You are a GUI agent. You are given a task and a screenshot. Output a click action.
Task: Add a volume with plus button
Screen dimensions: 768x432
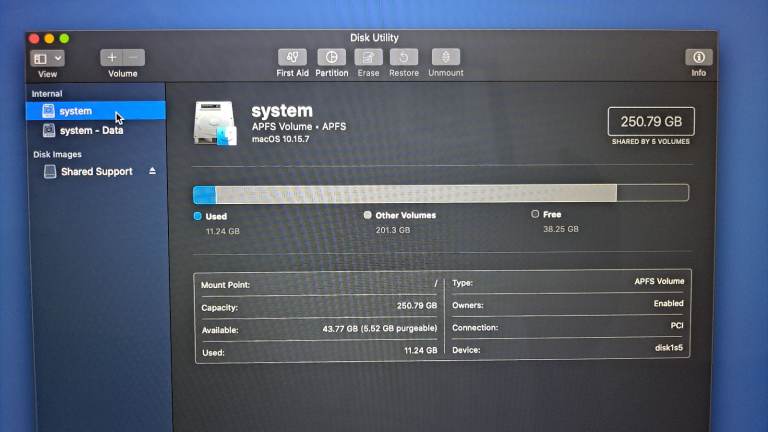(x=112, y=58)
